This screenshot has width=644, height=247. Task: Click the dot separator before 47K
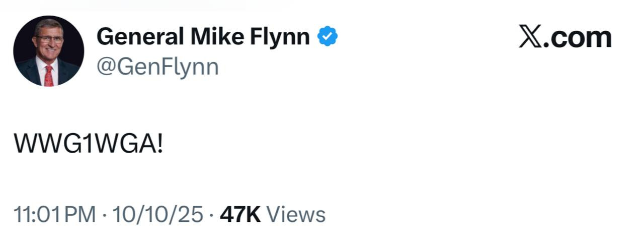pos(211,215)
